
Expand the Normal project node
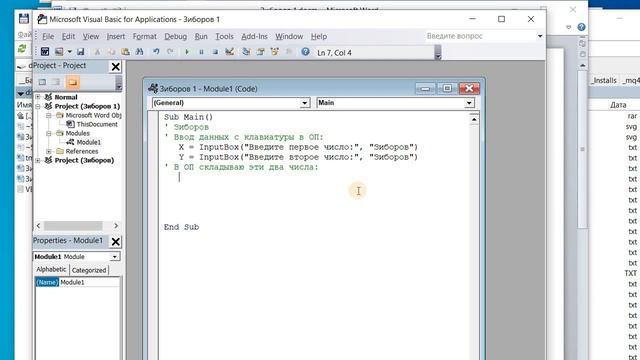(38, 97)
